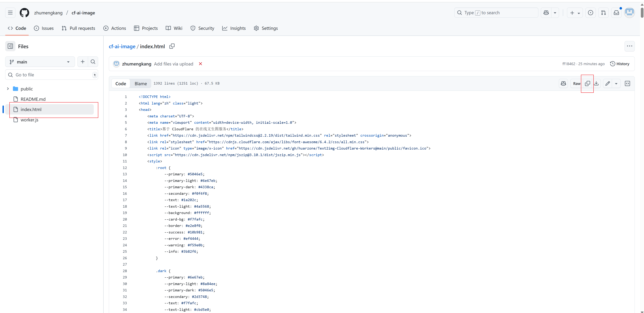Click cf-ai-image breadcrumb link
This screenshot has width=644, height=313.
(x=122, y=46)
